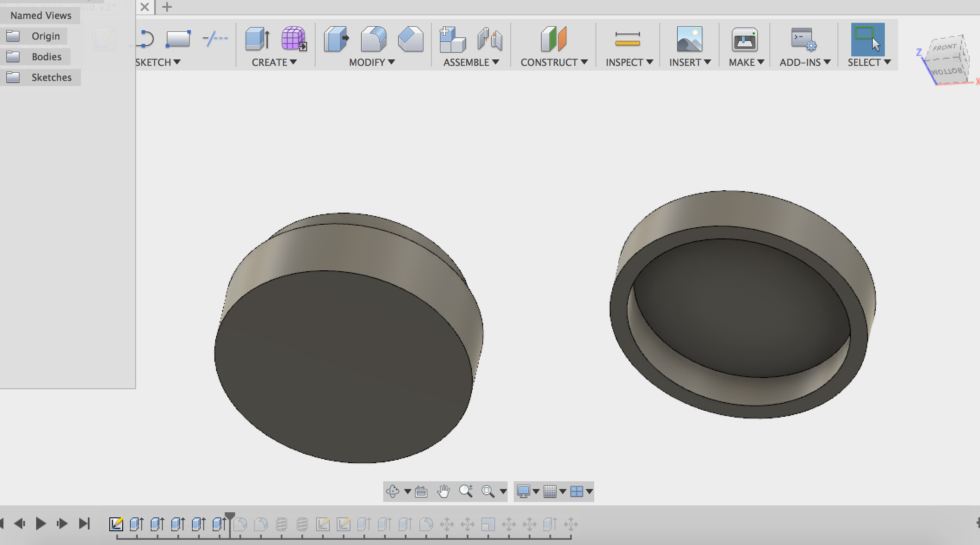980x545 pixels.
Task: Activate the Pan hand tool
Action: pos(443,491)
